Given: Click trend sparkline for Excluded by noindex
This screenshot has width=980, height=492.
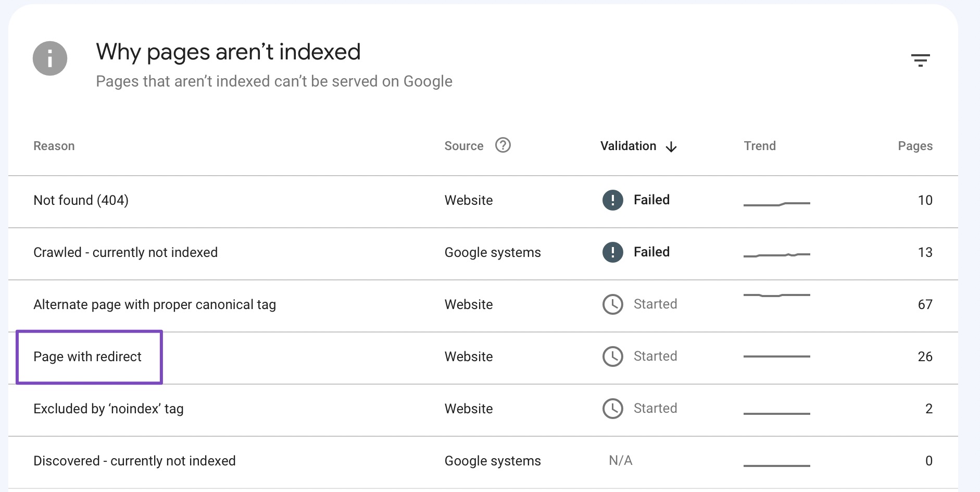Looking at the screenshot, I should 777,414.
